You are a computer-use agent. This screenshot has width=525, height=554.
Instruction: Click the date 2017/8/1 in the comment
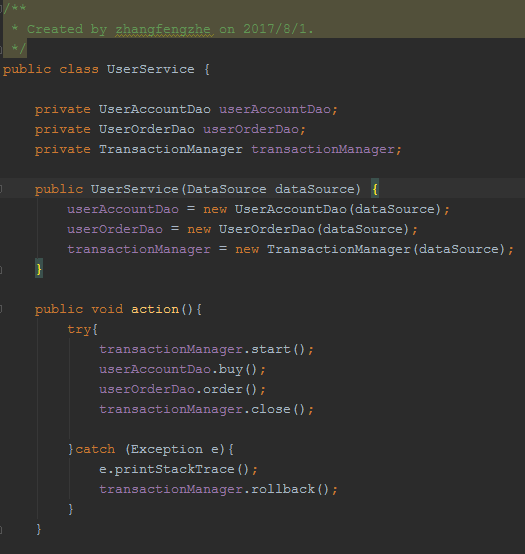275,29
